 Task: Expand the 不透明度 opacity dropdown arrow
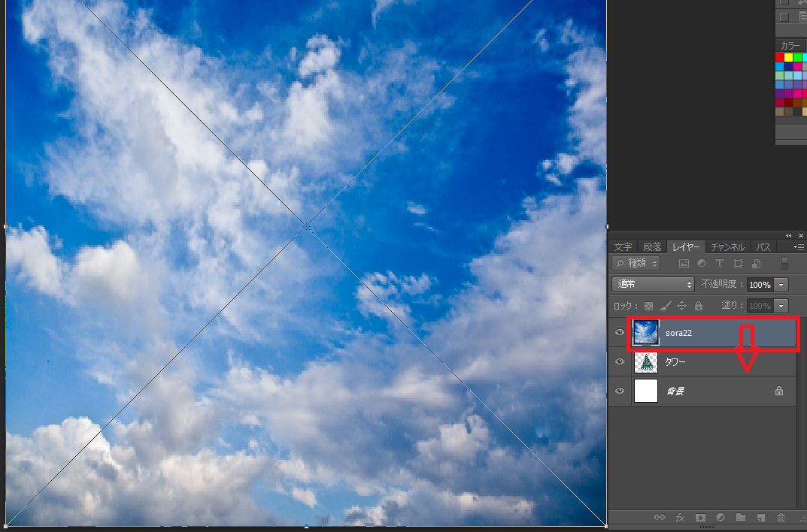(781, 285)
